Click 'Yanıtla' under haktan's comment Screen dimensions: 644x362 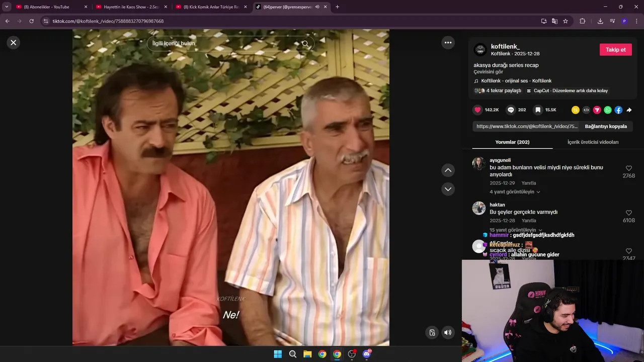click(529, 221)
